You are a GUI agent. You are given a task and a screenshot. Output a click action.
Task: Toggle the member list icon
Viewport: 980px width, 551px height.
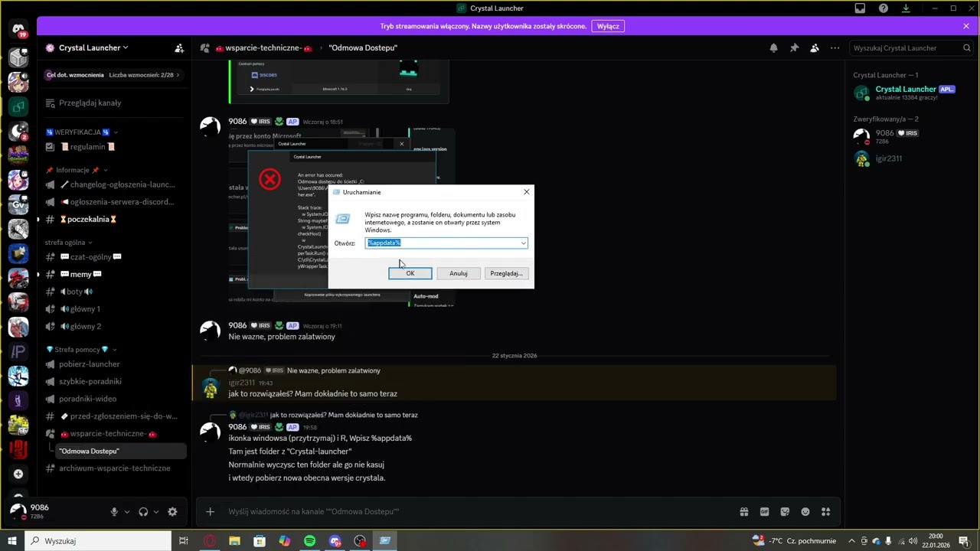coord(815,47)
